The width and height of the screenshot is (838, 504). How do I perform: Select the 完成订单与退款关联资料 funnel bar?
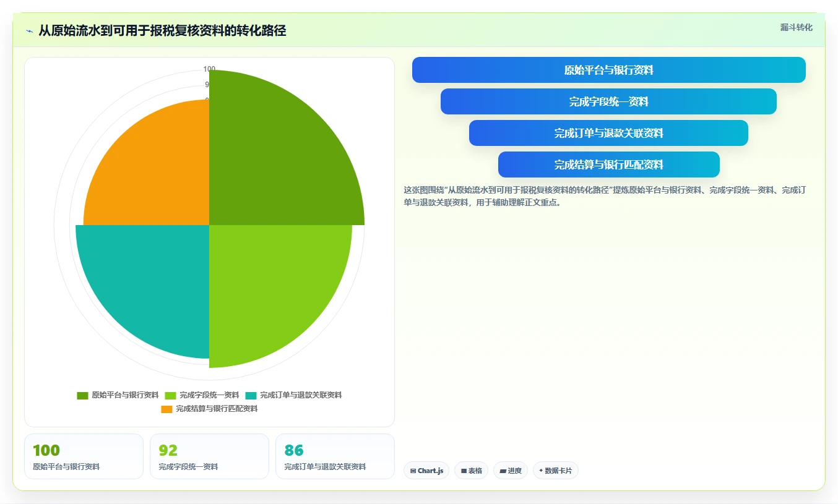tap(608, 133)
